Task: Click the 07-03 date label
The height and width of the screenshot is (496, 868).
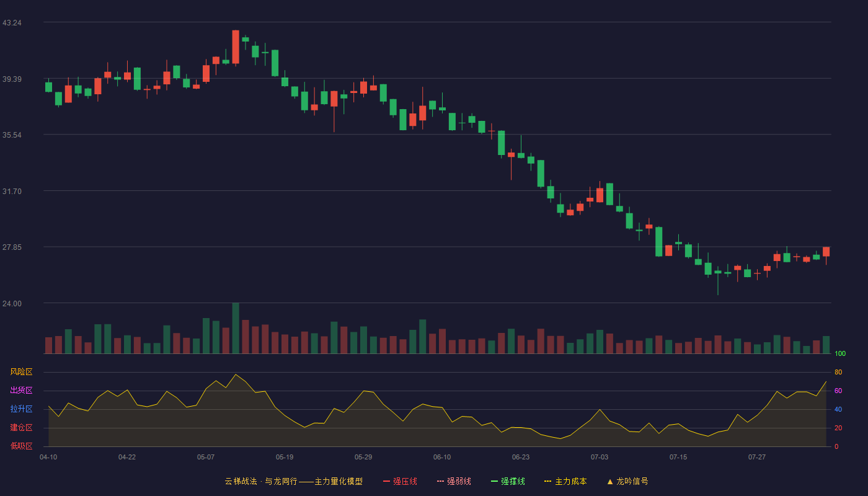Action: (600, 457)
